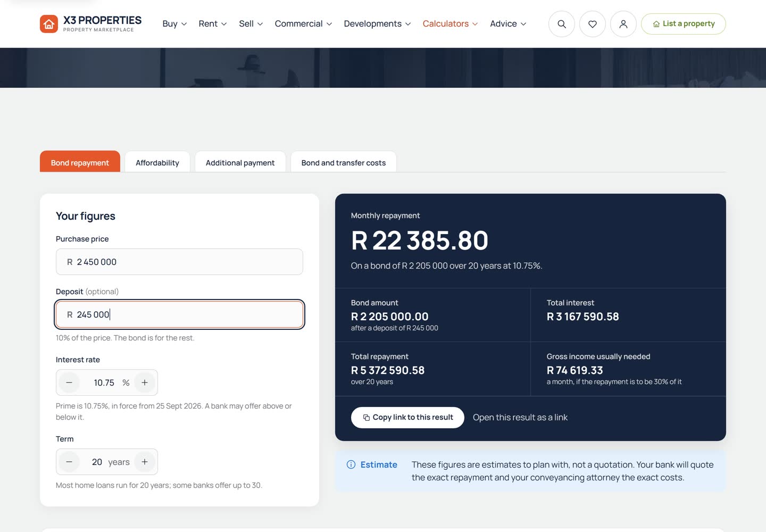This screenshot has width=766, height=532.
Task: Decrease interest rate with minus button
Action: coord(69,383)
